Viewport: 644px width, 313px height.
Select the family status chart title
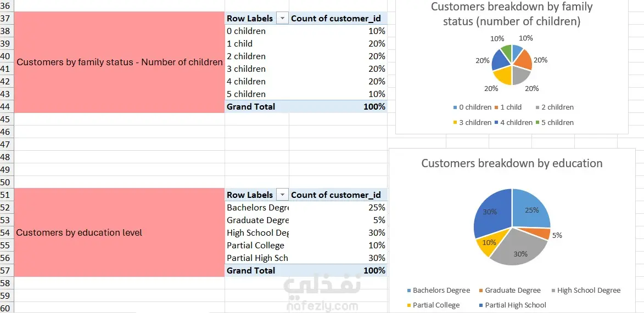(512, 14)
